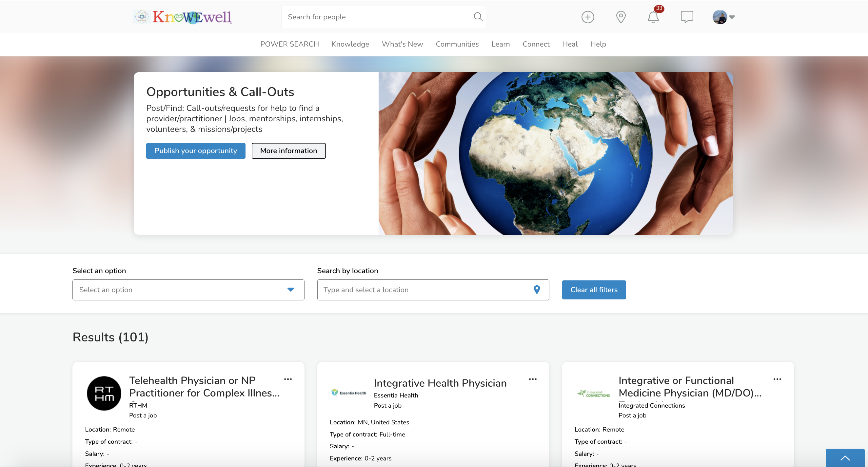Click the Opportunities & Call-Outs heading
The image size is (868, 467).
click(220, 92)
